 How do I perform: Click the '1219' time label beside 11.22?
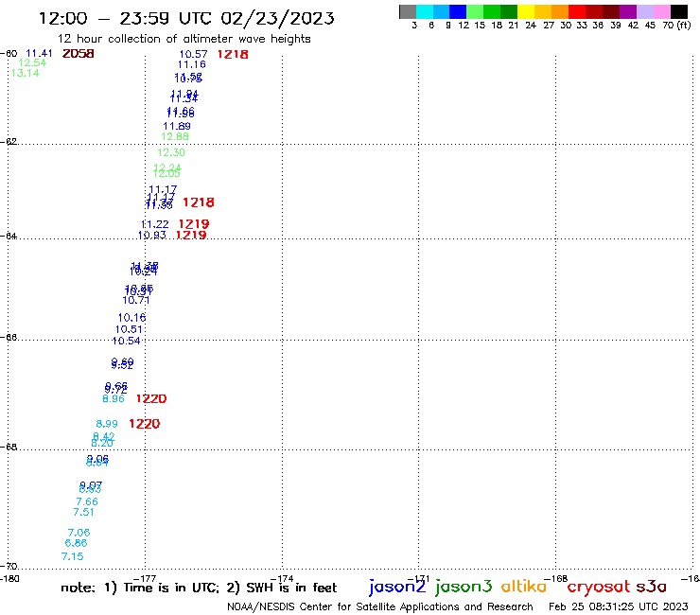tap(194, 223)
